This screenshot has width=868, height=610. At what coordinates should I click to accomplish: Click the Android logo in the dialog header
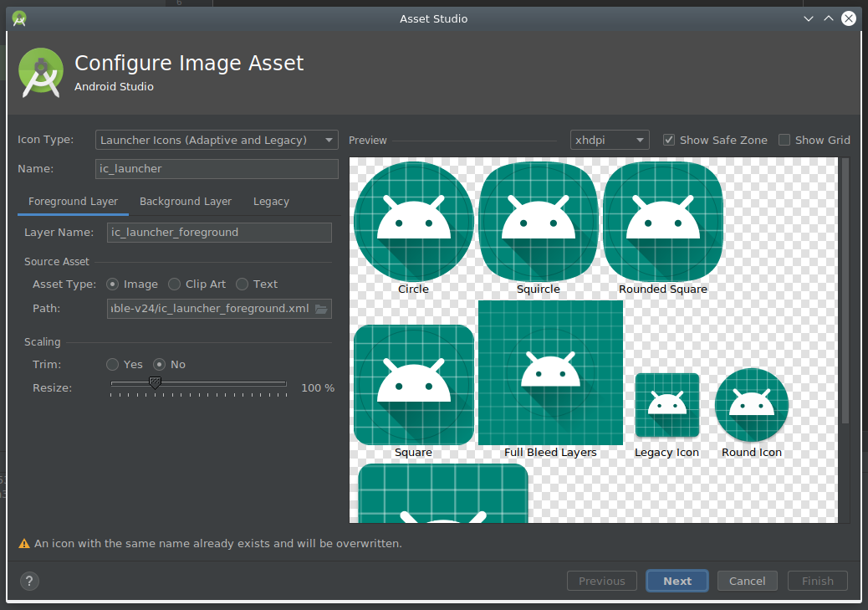40,73
